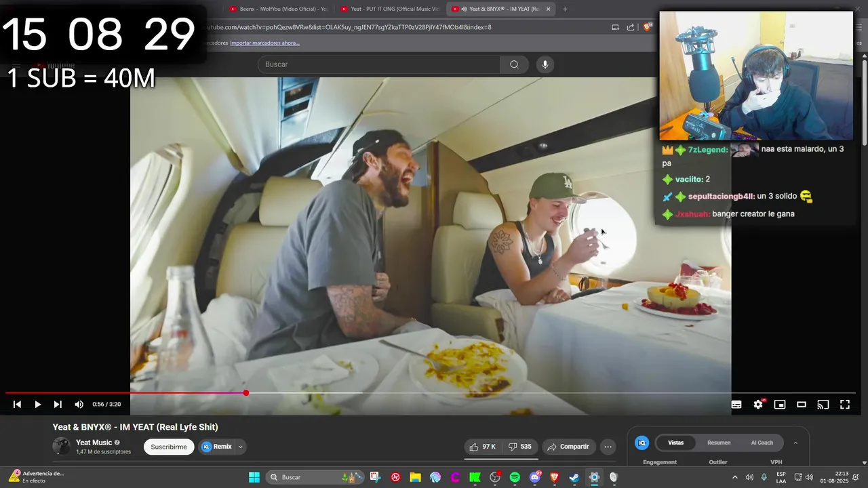Select the Vistas tab in vidIQ panel
Screen dimensions: 868x488
676,443
